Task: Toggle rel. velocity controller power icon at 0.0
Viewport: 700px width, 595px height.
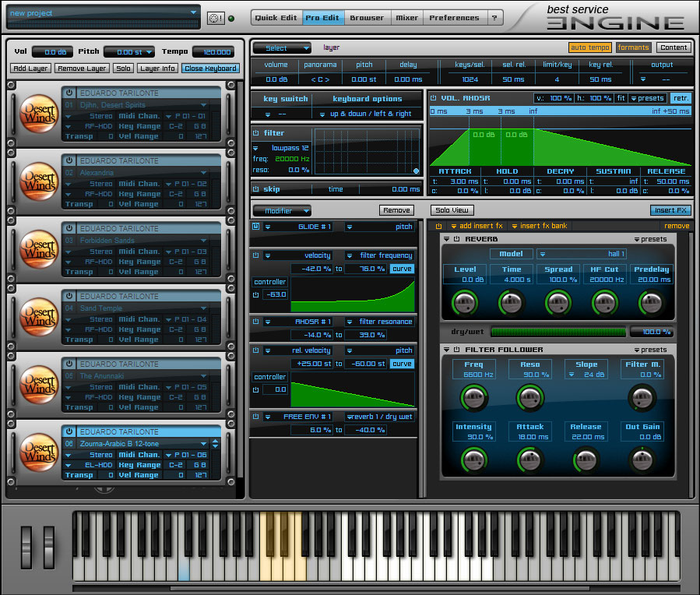Action: tap(256, 389)
